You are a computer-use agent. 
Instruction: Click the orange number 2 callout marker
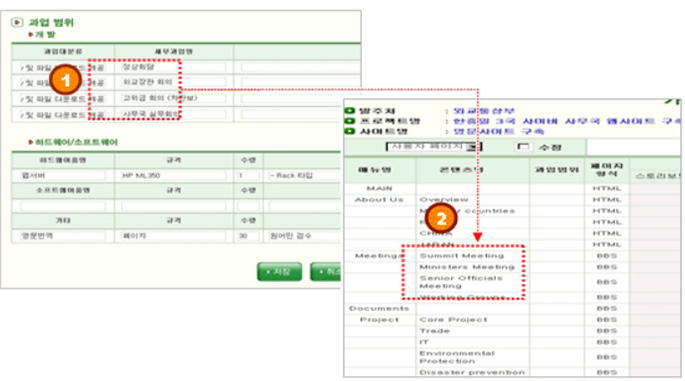[x=441, y=218]
